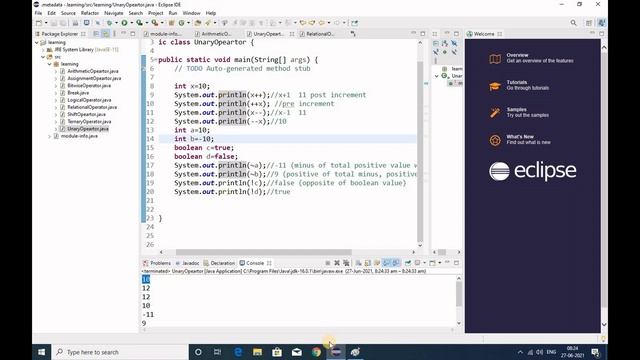Open Chrome from the taskbar
Screen dimensions: 640x360
tap(316, 352)
